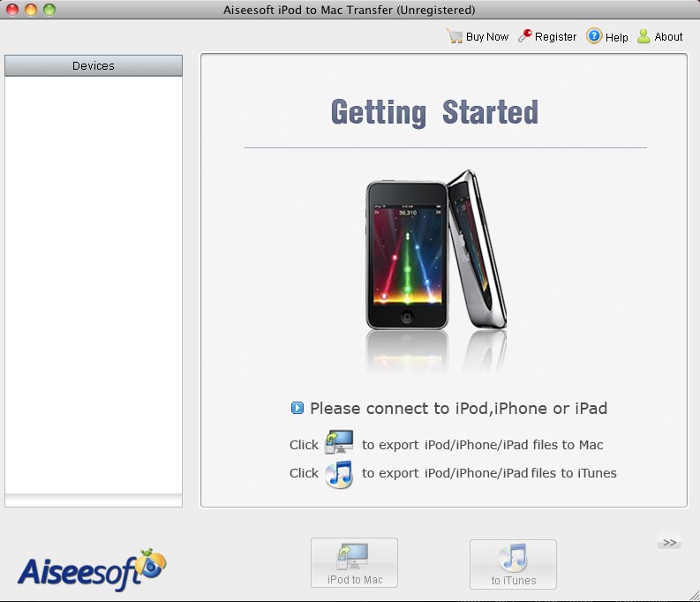
Task: Open the Buy Now link
Action: [x=487, y=36]
